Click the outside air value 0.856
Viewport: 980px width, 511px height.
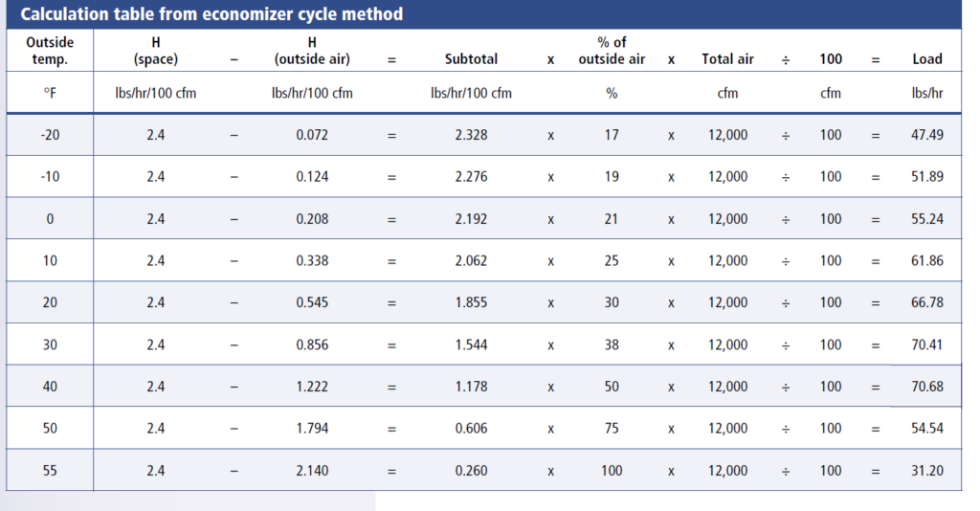pyautogui.click(x=312, y=344)
